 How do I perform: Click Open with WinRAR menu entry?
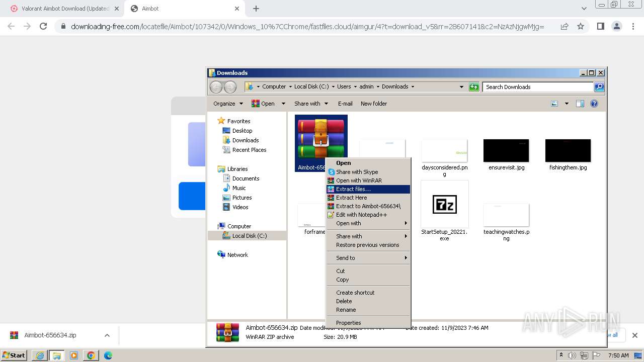tap(368, 180)
